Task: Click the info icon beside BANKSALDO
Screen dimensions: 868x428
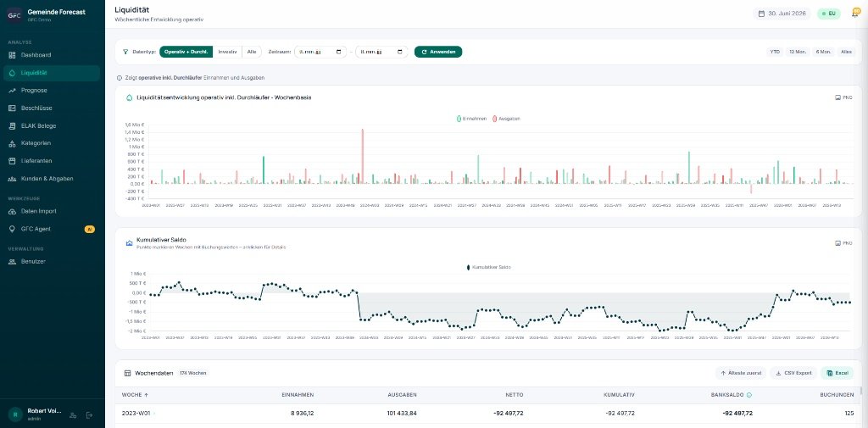Action: point(749,395)
